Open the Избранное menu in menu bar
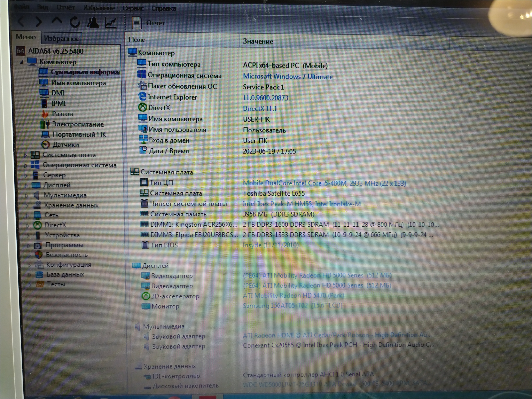 (x=99, y=8)
